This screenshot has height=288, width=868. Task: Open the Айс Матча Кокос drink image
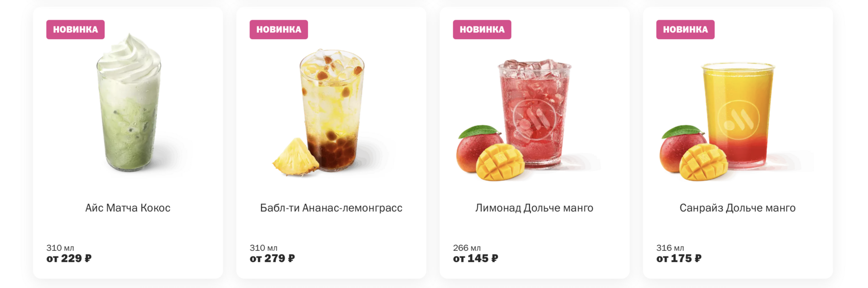coord(128,103)
